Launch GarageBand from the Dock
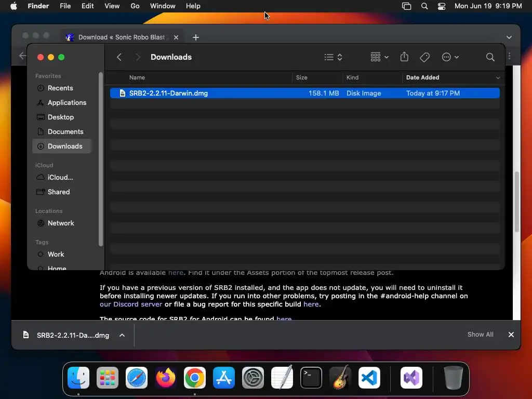The width and height of the screenshot is (532, 399). (340, 378)
